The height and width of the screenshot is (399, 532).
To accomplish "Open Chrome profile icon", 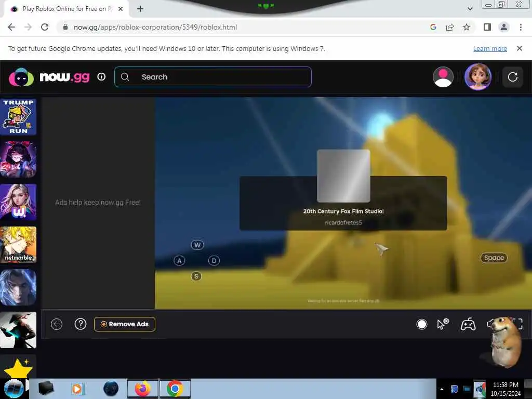I will tap(504, 27).
